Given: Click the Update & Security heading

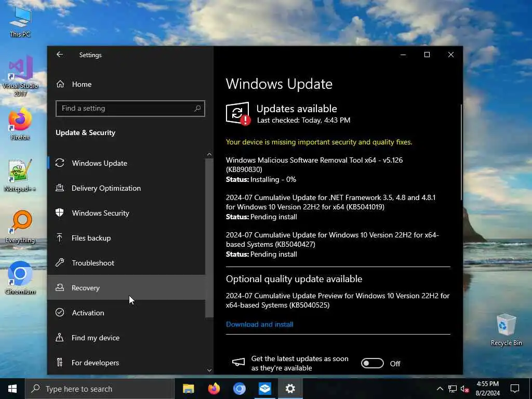Looking at the screenshot, I should click(86, 132).
